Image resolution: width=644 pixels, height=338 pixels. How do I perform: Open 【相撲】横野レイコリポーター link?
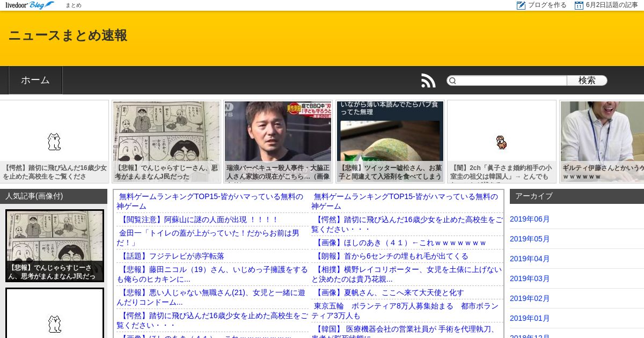coord(407,274)
